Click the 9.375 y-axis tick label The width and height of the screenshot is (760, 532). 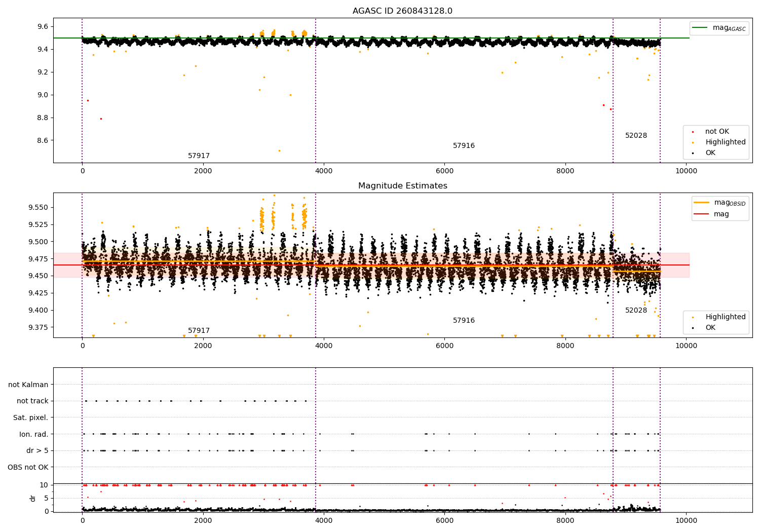tap(39, 327)
